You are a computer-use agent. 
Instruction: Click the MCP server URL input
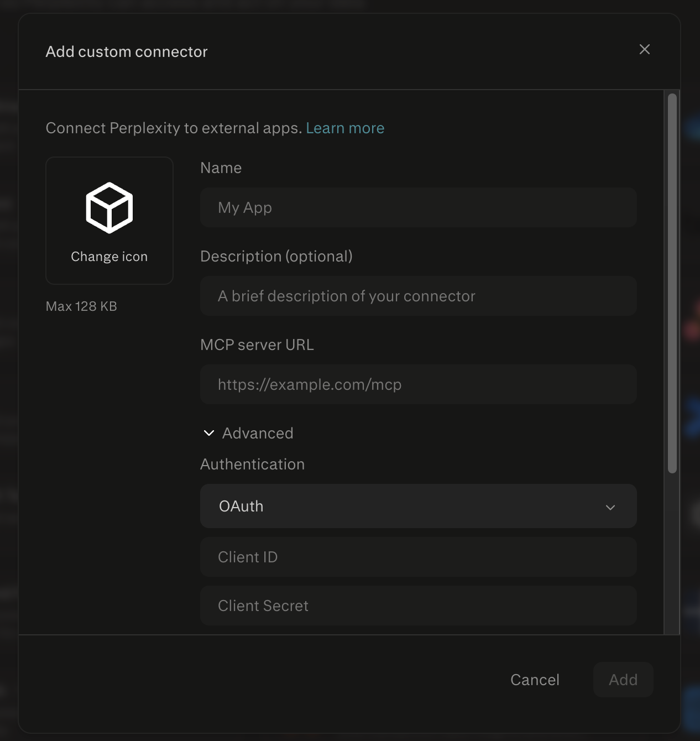(x=419, y=384)
